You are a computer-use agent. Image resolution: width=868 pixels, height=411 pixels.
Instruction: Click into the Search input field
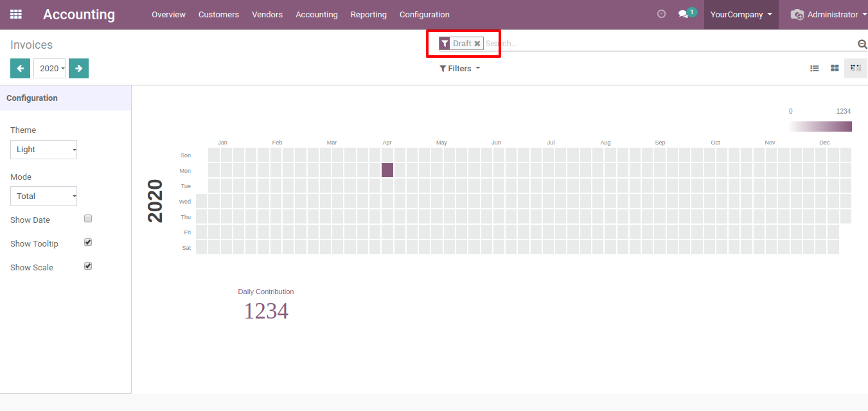[668, 44]
